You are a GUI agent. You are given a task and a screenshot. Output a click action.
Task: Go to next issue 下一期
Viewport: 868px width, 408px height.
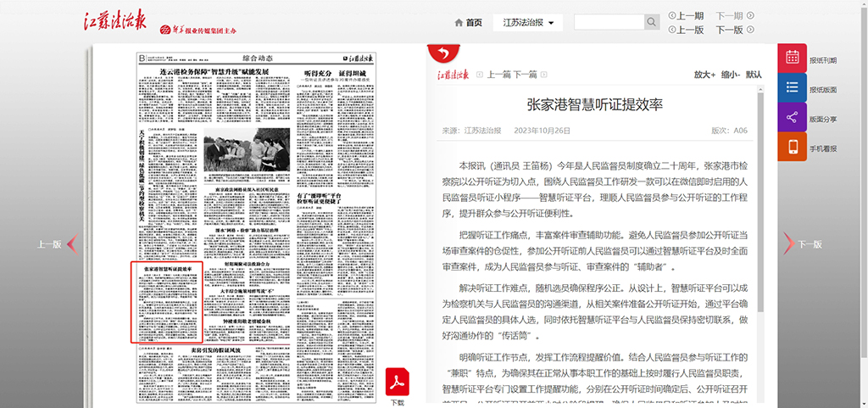click(734, 15)
